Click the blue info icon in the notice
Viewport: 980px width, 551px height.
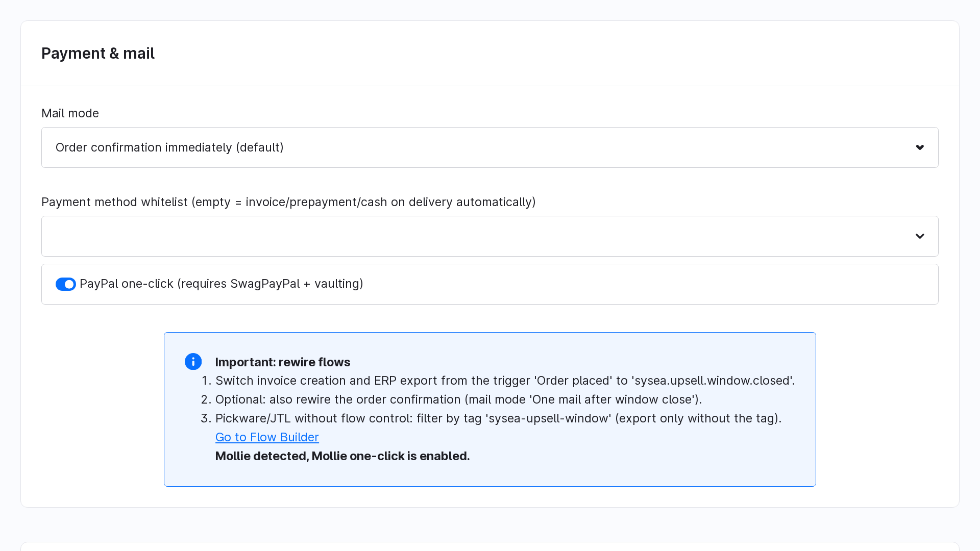(x=193, y=362)
